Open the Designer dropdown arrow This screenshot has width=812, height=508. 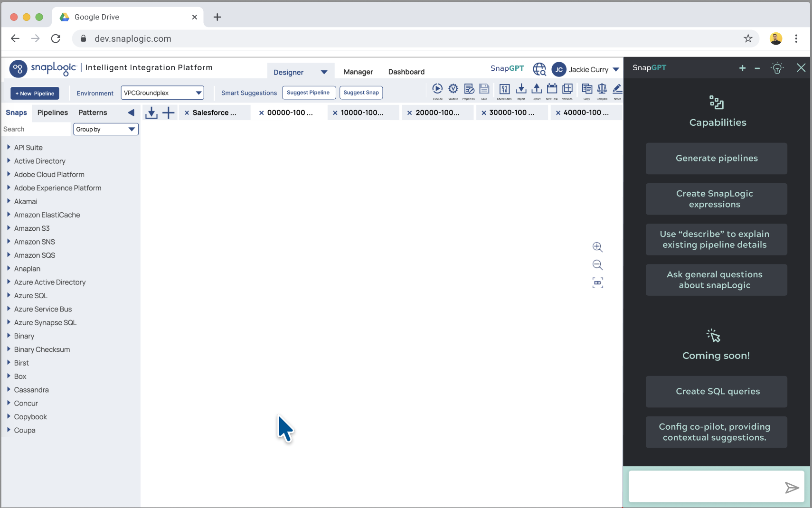point(324,72)
